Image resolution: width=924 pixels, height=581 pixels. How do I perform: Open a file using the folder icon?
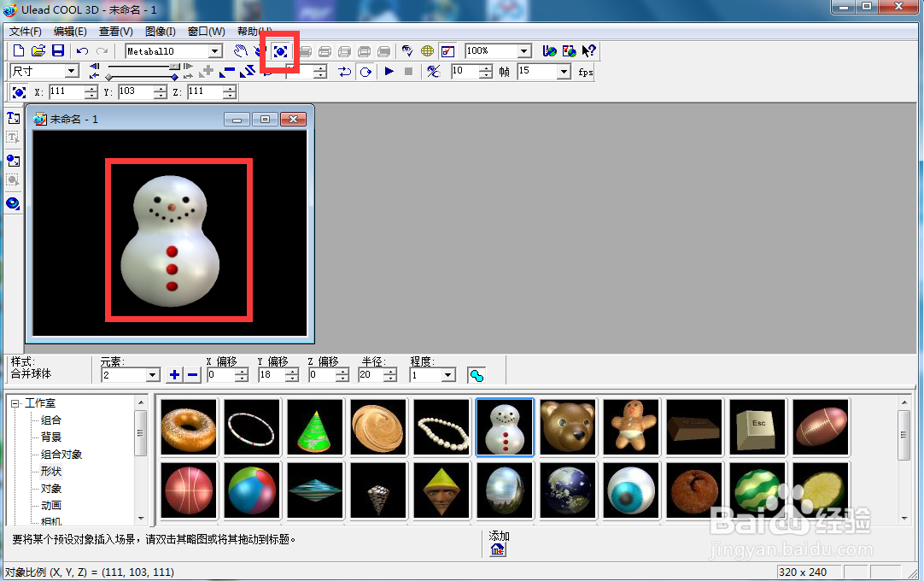38,50
